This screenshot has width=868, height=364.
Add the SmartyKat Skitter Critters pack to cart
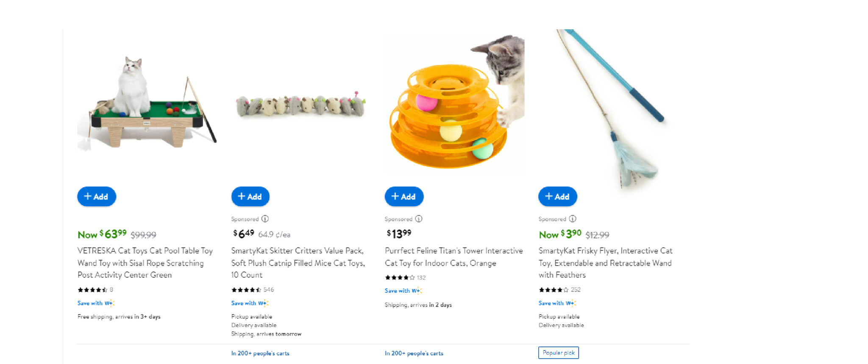click(x=250, y=197)
